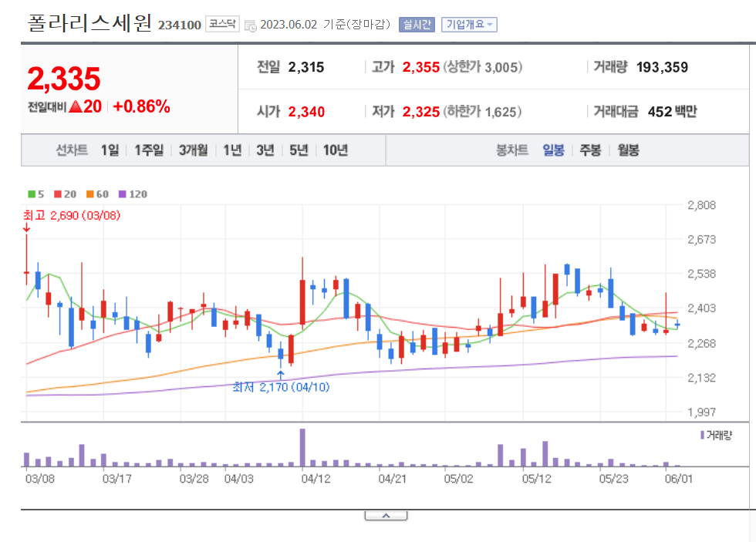Select the 3개월 line chart tab

[194, 150]
